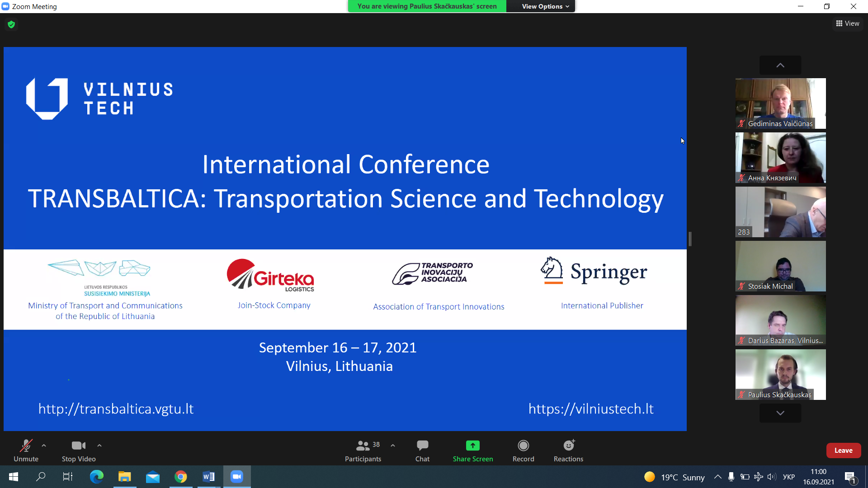868x488 pixels.
Task: Start recording with the Record button
Action: pyautogui.click(x=524, y=450)
